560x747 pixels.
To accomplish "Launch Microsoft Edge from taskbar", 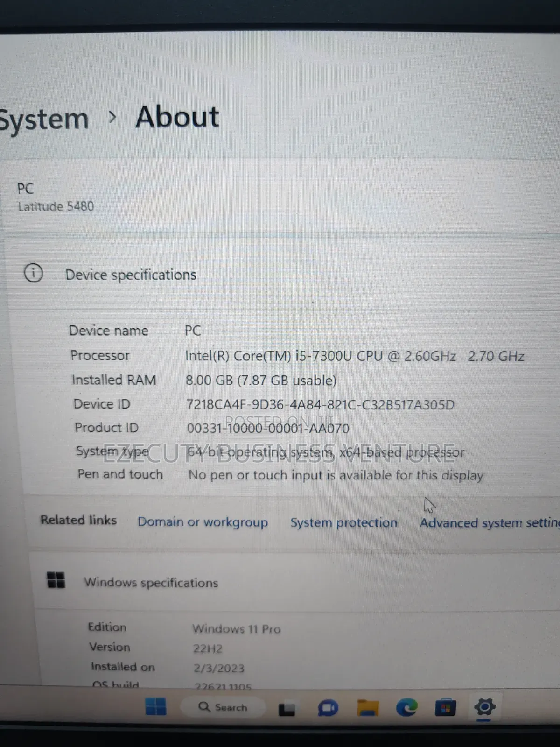I will [x=407, y=708].
